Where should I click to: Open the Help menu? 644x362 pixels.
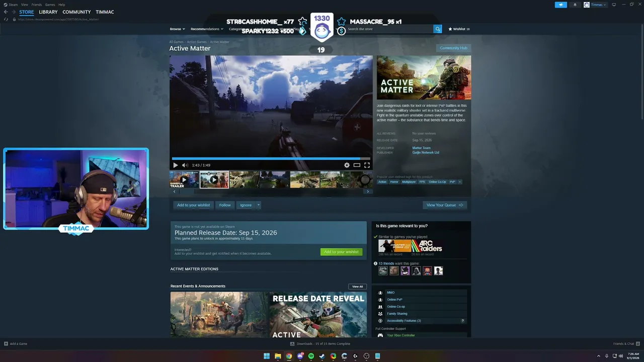tap(61, 5)
